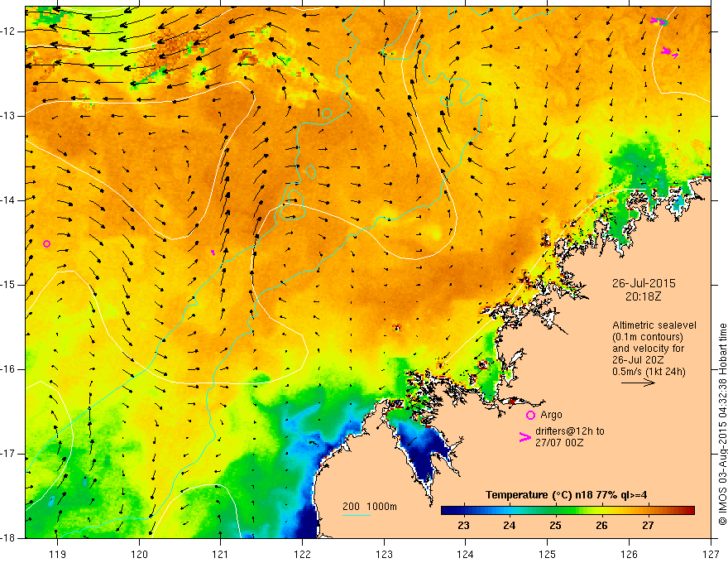Click the IMOS copyright timestamp text
The height and width of the screenshot is (563, 728).
pos(722,425)
